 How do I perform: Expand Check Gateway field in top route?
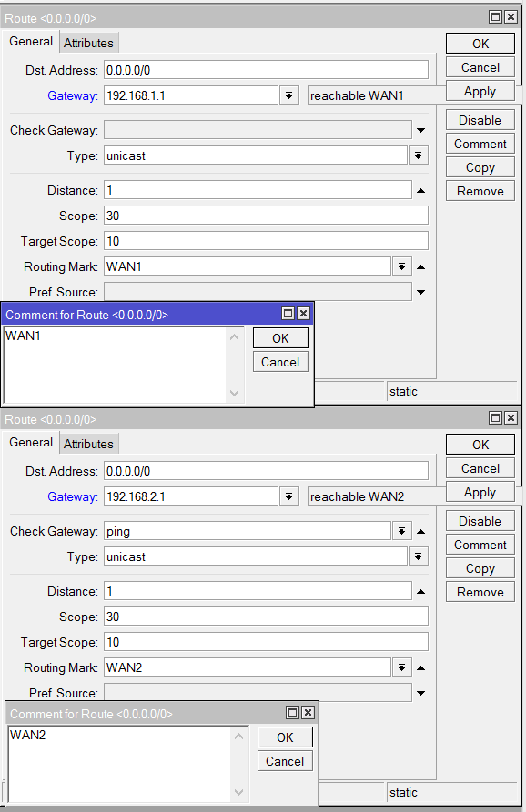(x=420, y=131)
